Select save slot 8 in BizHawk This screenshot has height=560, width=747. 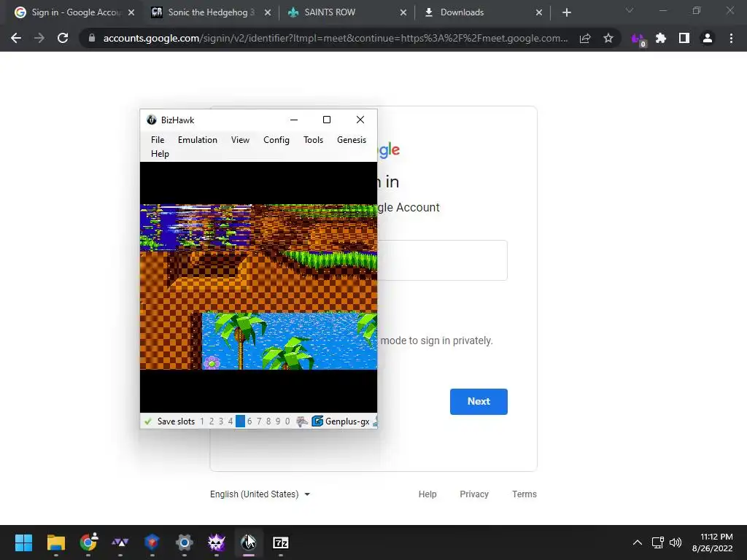[x=268, y=421]
